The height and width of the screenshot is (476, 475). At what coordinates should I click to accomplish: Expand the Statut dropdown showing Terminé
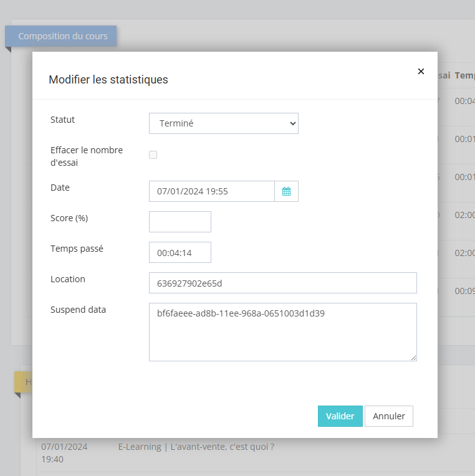(224, 123)
